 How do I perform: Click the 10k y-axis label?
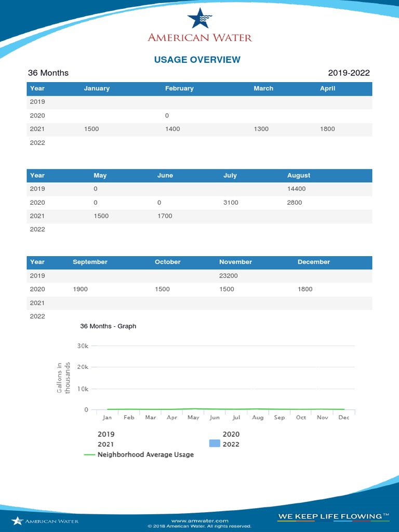point(83,389)
